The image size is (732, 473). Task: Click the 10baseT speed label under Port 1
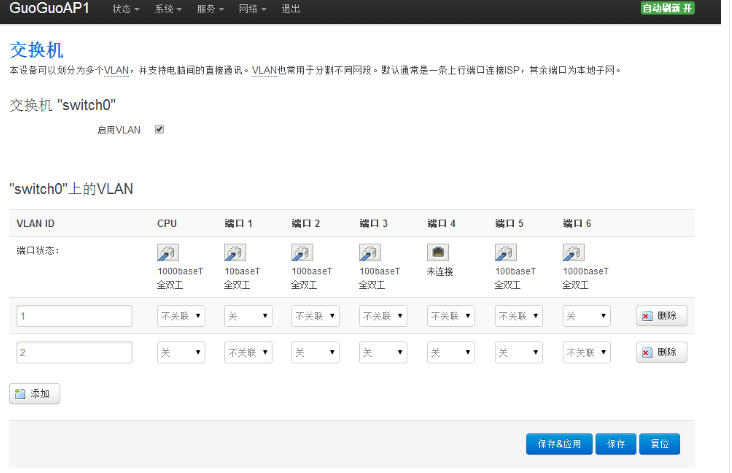242,271
